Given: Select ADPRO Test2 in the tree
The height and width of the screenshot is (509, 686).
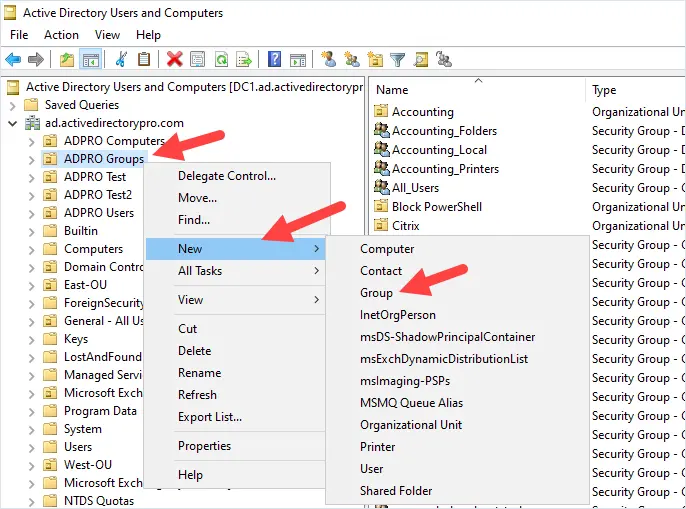Looking at the screenshot, I should click(x=98, y=195).
